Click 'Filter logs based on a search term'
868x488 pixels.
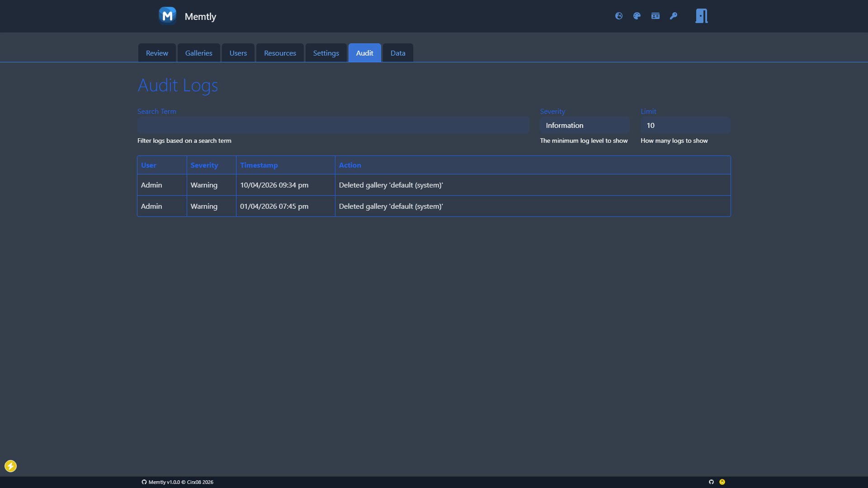[184, 141]
